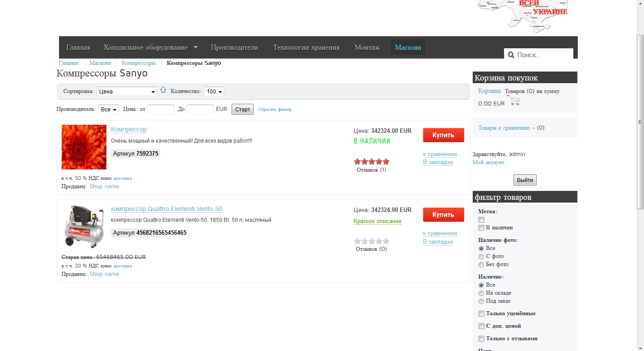This screenshot has height=351, width=644.
Task: Click 'Отзывов (0)' text under Quattro Elementi
Action: 371,249
